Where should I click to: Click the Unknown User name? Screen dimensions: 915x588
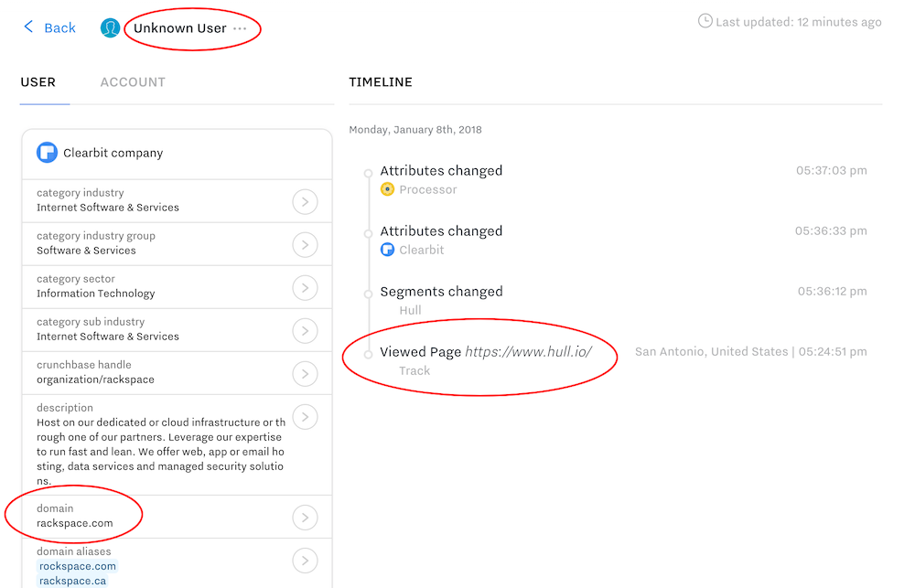[x=179, y=28]
